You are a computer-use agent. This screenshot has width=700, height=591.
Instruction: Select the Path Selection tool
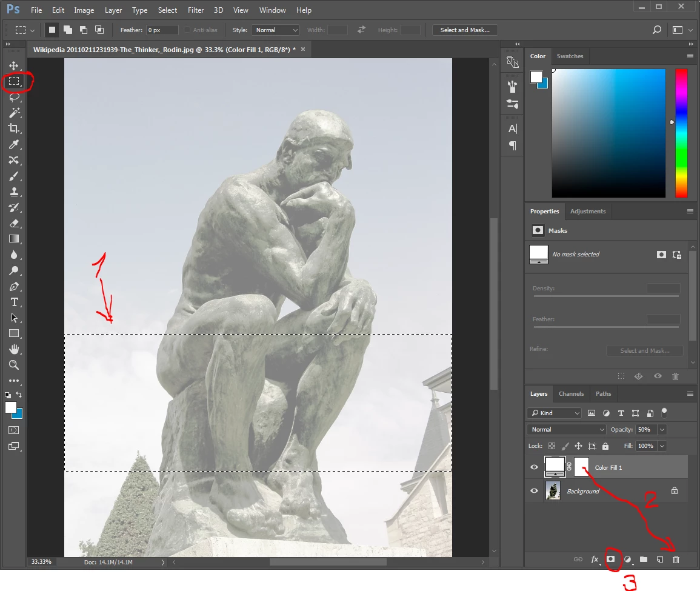(x=14, y=318)
